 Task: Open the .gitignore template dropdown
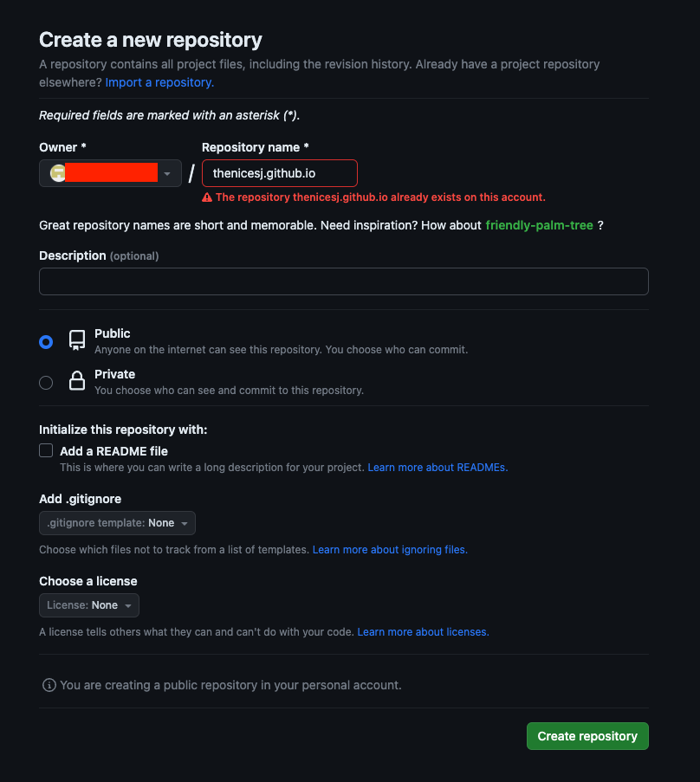[x=117, y=522]
